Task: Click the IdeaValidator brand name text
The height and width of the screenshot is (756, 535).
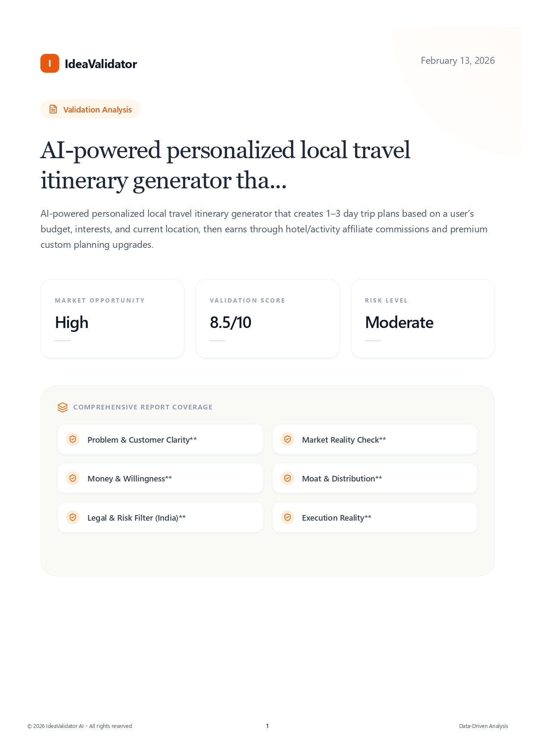Action: point(101,64)
